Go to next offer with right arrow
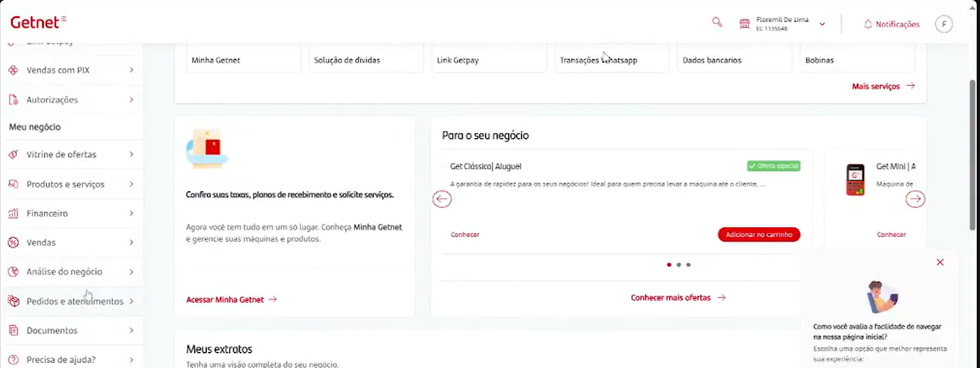Screen dimensions: 980x368 [915, 199]
